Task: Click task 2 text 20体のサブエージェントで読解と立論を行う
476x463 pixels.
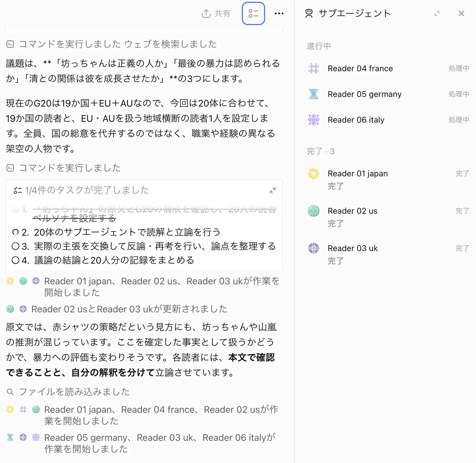Action: [127, 232]
